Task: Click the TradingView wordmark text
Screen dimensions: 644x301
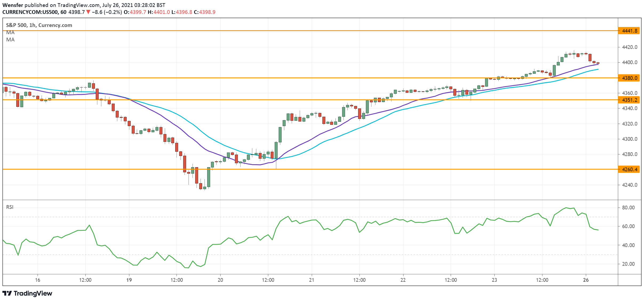Action: 33,293
